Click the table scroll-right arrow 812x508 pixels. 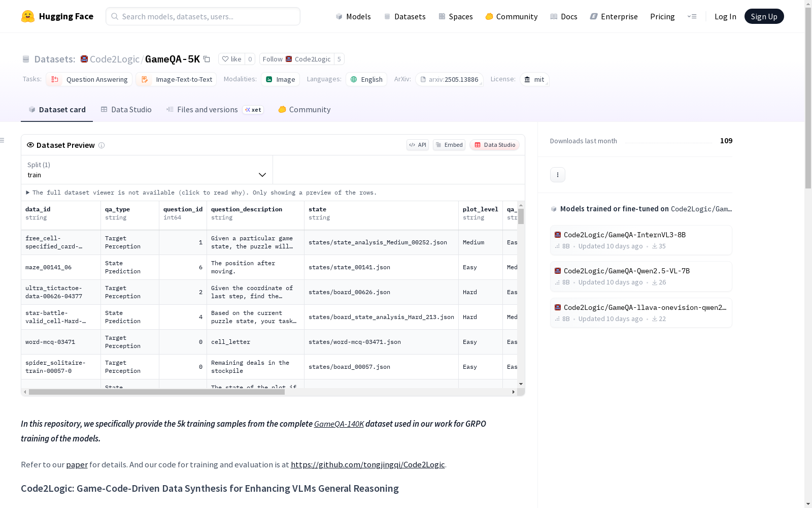[x=514, y=392]
